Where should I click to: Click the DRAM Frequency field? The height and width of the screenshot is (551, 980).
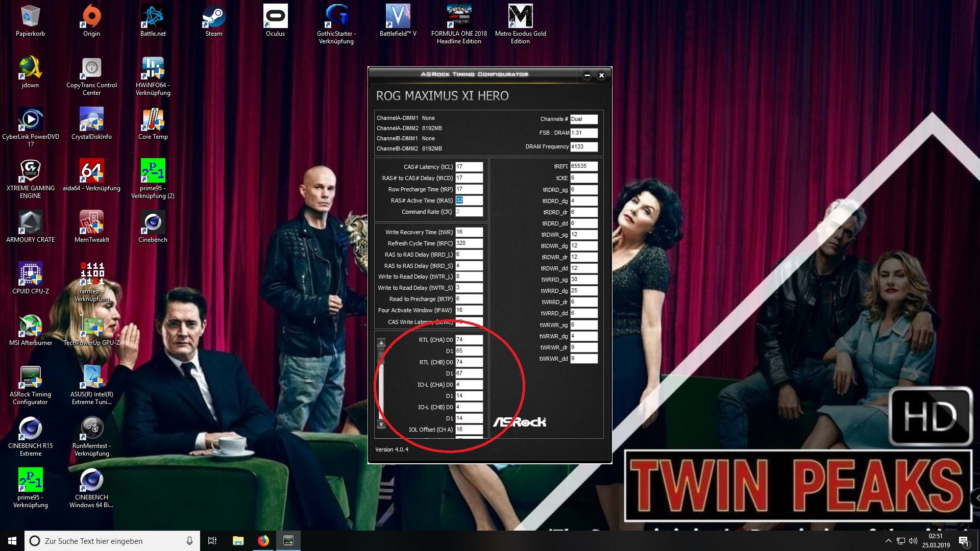tap(583, 147)
